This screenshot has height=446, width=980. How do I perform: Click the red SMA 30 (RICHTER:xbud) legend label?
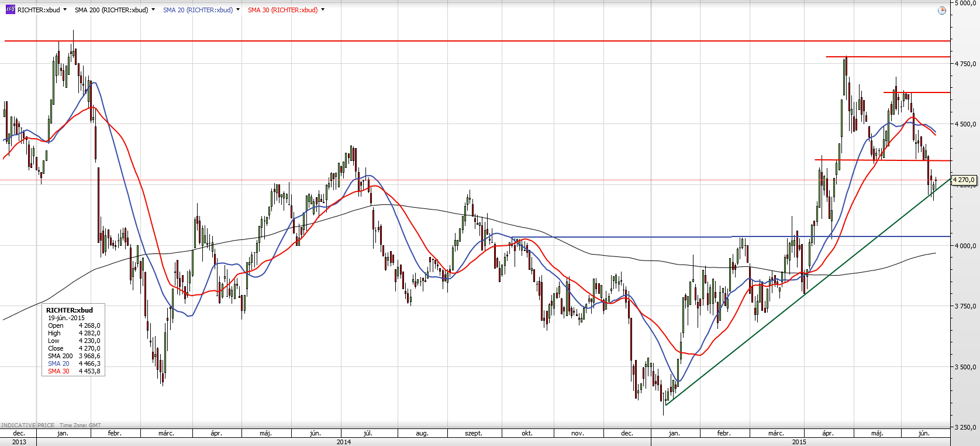click(282, 10)
